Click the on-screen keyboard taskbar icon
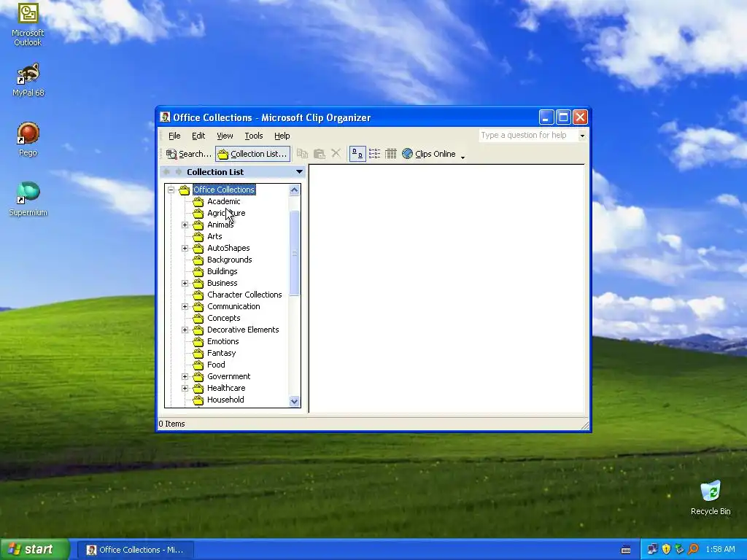This screenshot has width=747, height=560. (626, 550)
